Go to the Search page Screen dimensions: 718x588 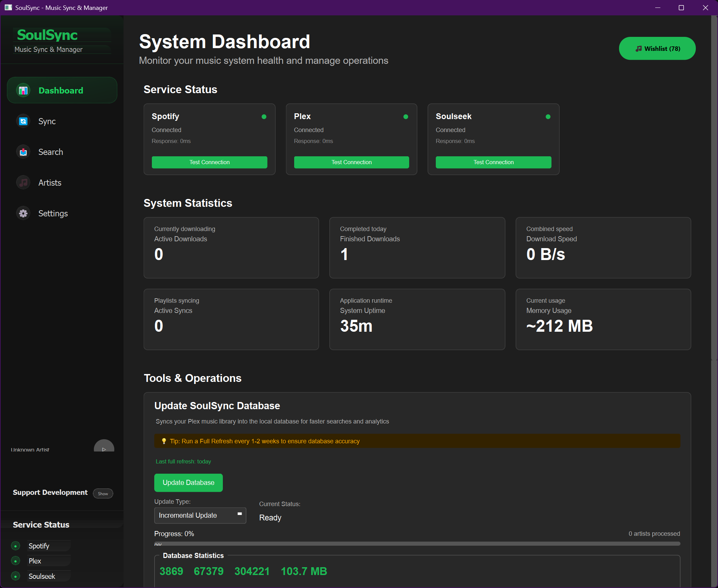click(62, 152)
